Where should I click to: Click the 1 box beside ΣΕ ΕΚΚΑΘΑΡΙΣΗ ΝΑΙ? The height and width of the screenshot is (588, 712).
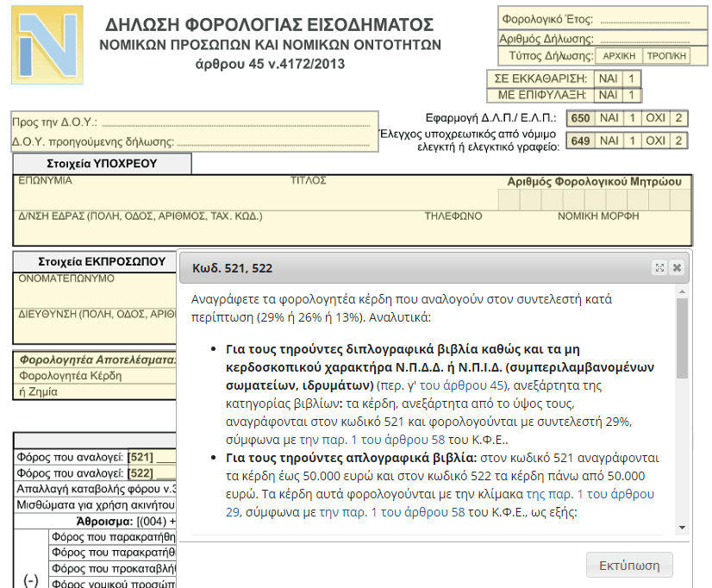click(631, 78)
